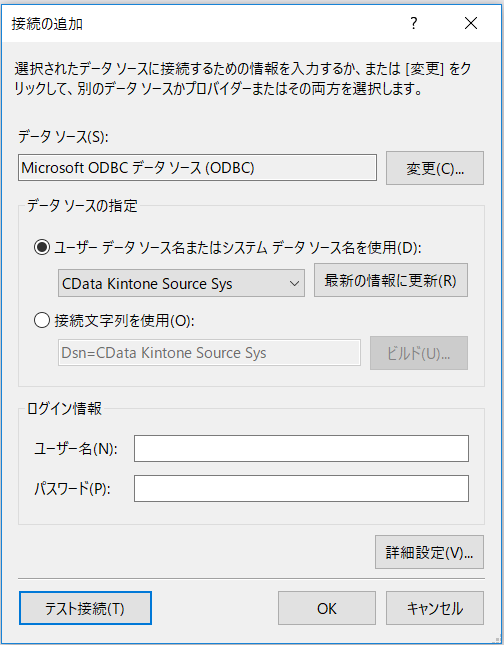Viewport: 504px width, 645px height.
Task: Click the Dsn=CData Kintone connection string field
Action: pyautogui.click(x=209, y=353)
